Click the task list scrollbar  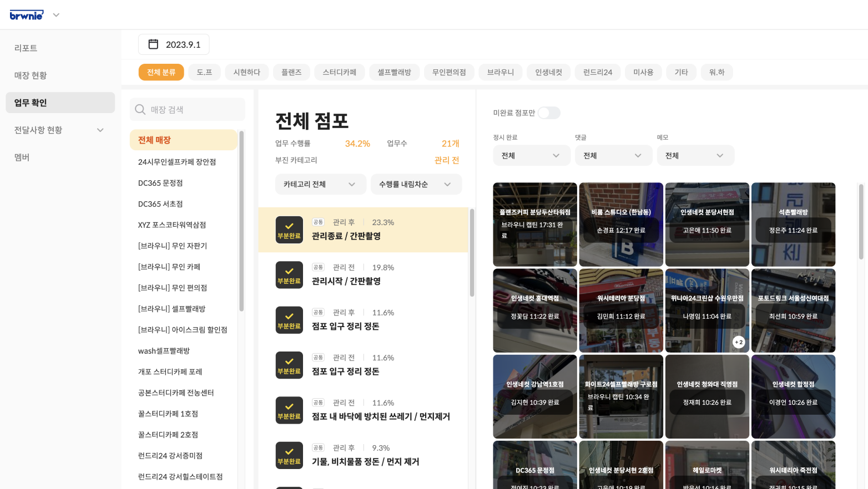(x=472, y=253)
